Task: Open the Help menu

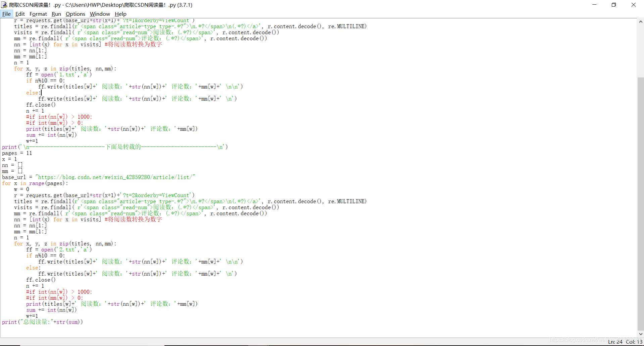Action: pyautogui.click(x=120, y=14)
